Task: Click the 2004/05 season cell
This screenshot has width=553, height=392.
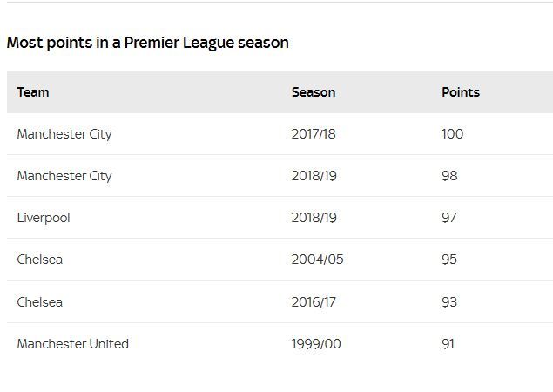Action: click(317, 260)
